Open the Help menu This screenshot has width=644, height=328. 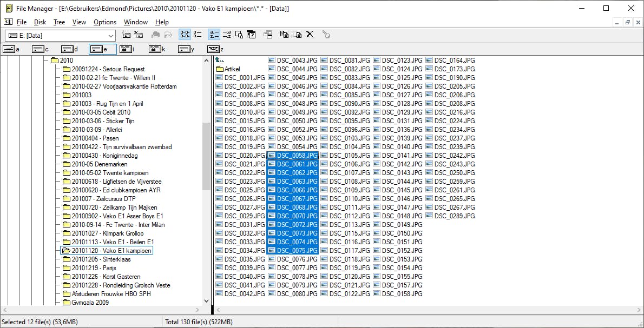162,22
